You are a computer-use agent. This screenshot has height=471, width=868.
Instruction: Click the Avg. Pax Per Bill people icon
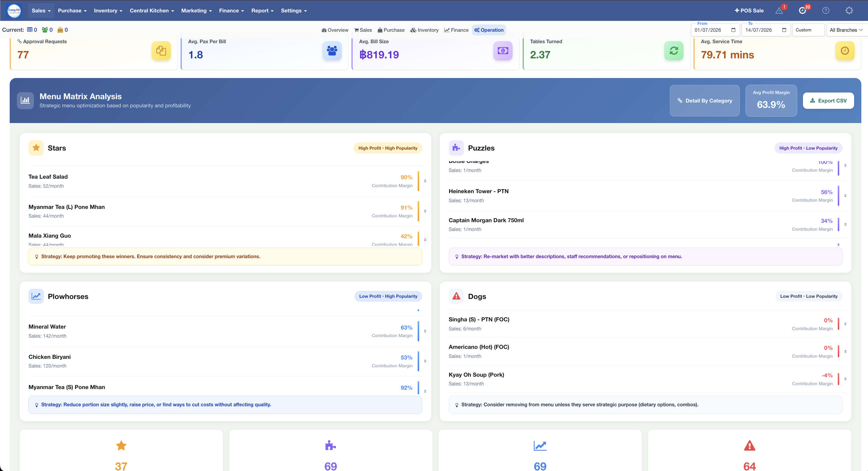(x=332, y=51)
